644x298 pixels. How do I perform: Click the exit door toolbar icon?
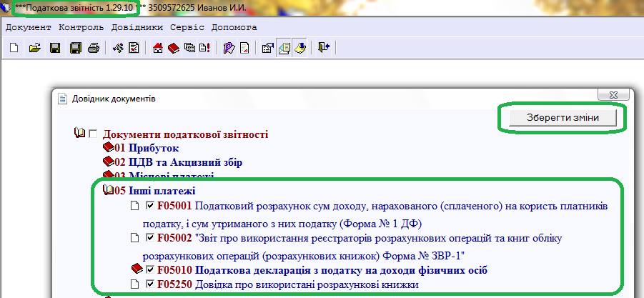point(324,49)
